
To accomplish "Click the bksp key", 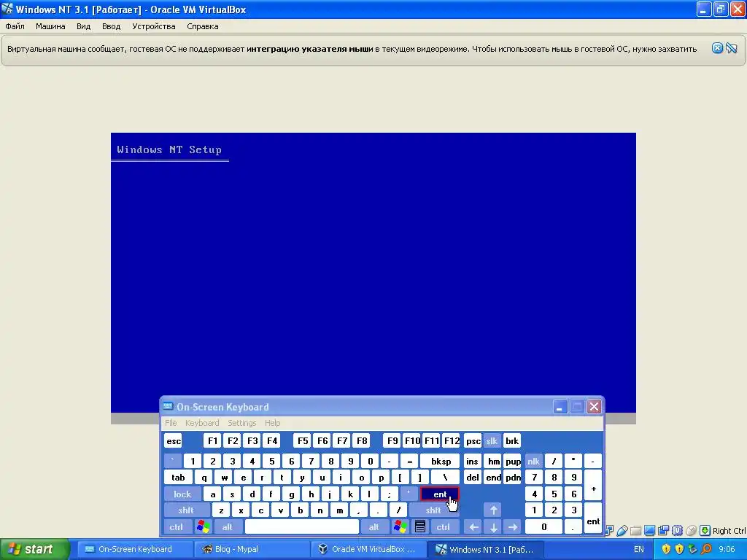I will click(441, 461).
